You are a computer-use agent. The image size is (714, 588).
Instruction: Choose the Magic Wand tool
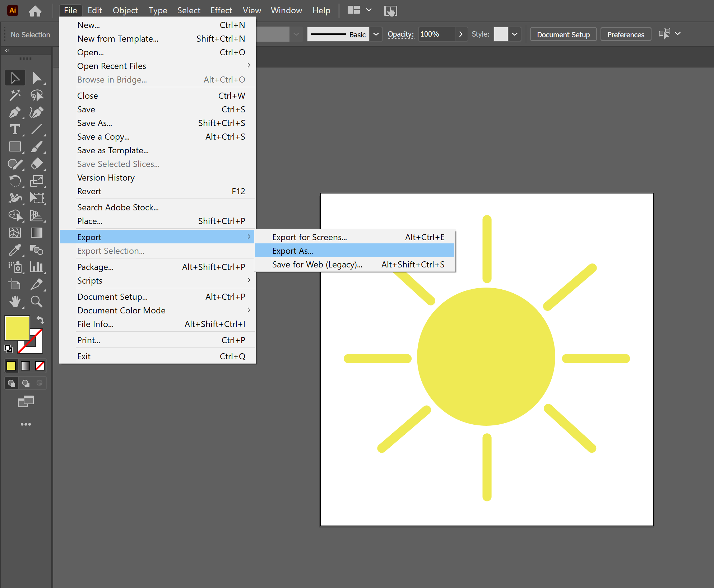point(15,95)
